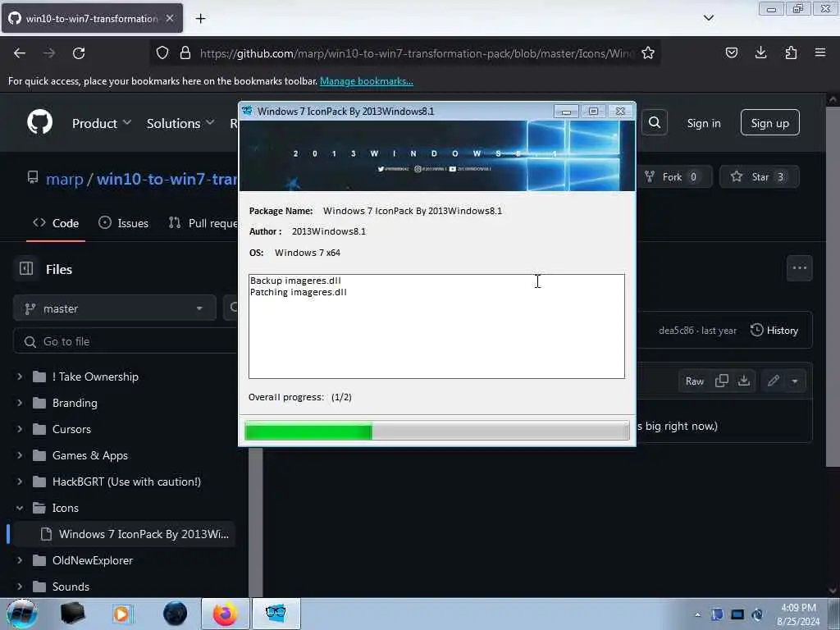Screen dimensions: 840x630
Task: Click the Firefox back arrow
Action: 20,53
